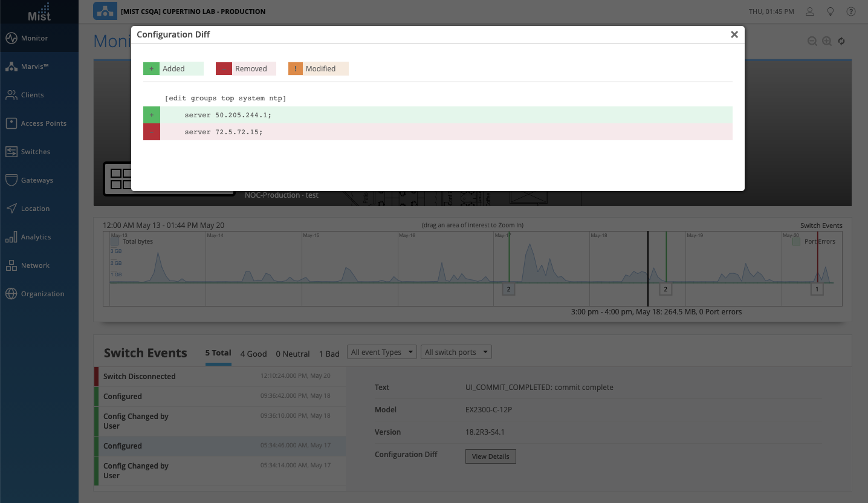The height and width of the screenshot is (503, 868).
Task: Click the Location sidebar icon
Action: pyautogui.click(x=11, y=209)
